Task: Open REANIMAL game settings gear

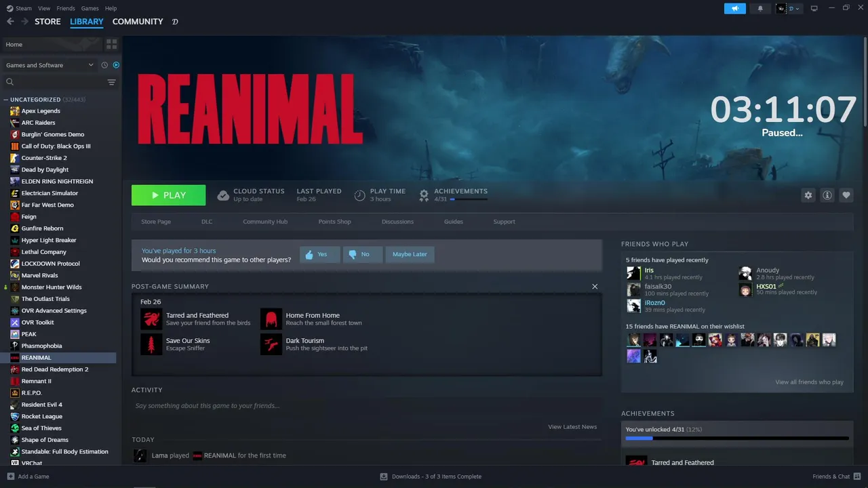Action: [x=808, y=195]
